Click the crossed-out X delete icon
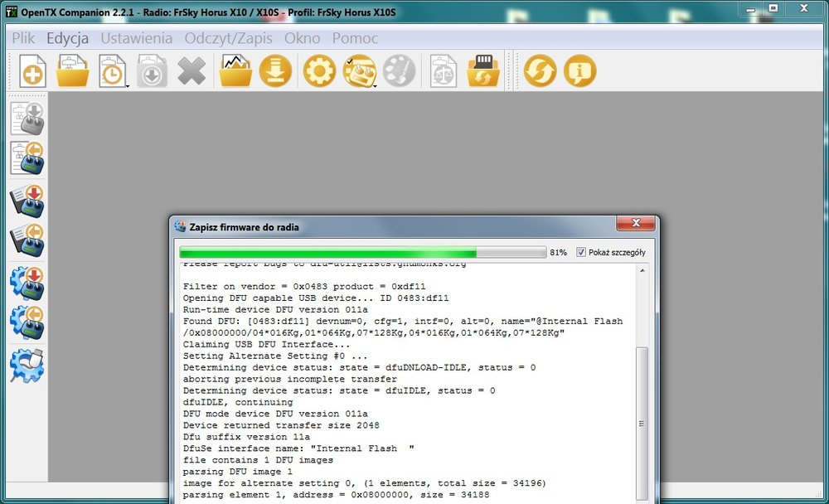This screenshot has width=829, height=504. coord(191,70)
